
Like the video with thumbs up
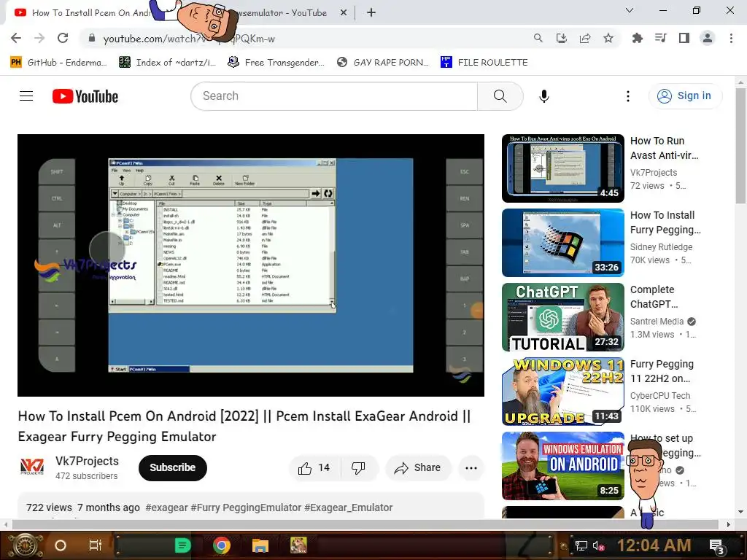click(x=314, y=467)
